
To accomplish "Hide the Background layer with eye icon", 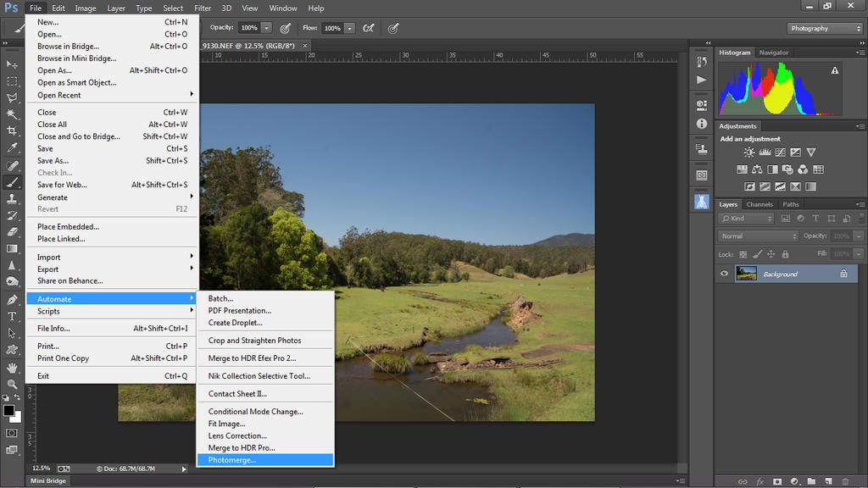I will click(724, 274).
